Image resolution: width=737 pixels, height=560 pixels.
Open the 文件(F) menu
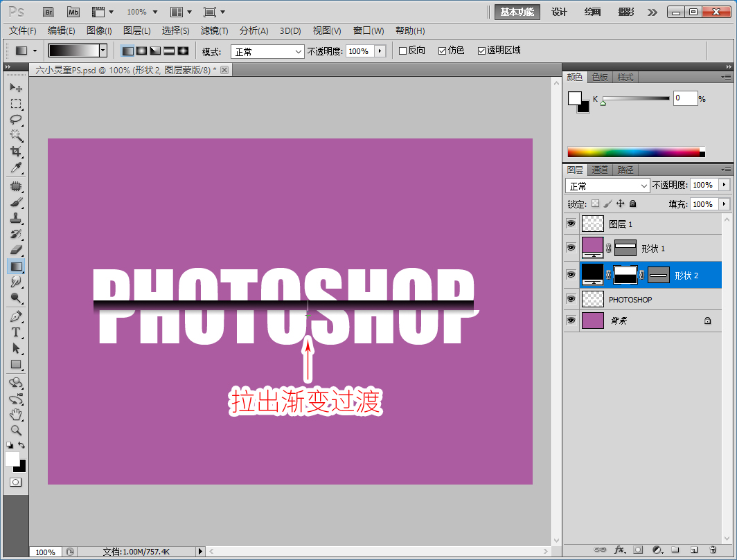[x=23, y=31]
